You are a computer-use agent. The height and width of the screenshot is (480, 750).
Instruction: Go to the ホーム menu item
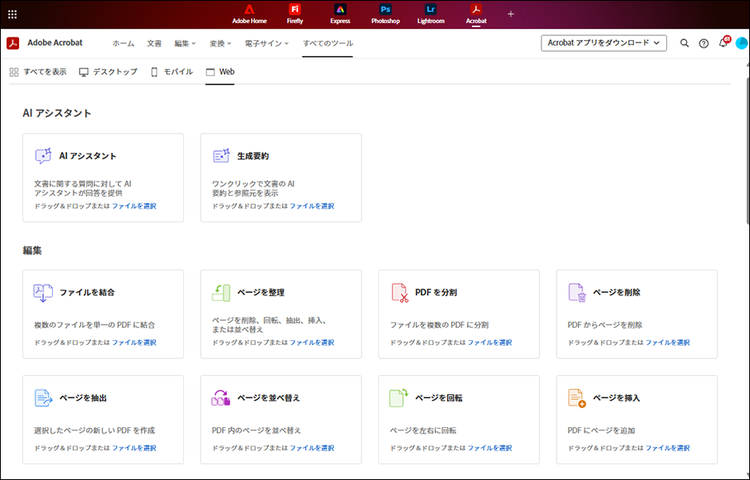click(123, 44)
